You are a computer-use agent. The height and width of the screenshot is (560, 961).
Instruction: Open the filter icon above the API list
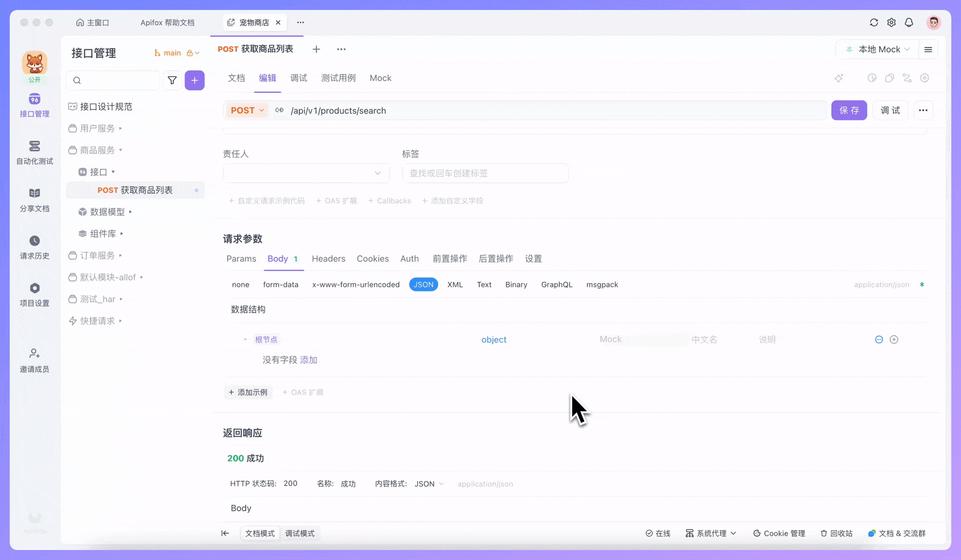[x=172, y=80]
